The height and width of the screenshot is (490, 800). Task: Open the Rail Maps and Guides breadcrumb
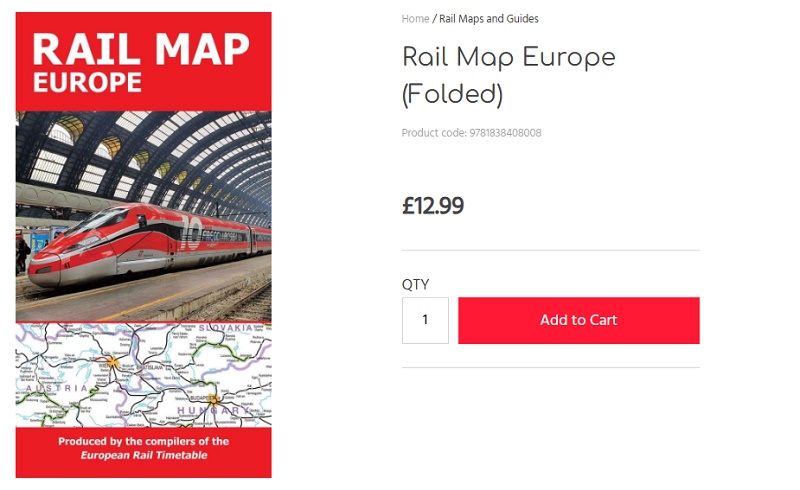pyautogui.click(x=489, y=19)
